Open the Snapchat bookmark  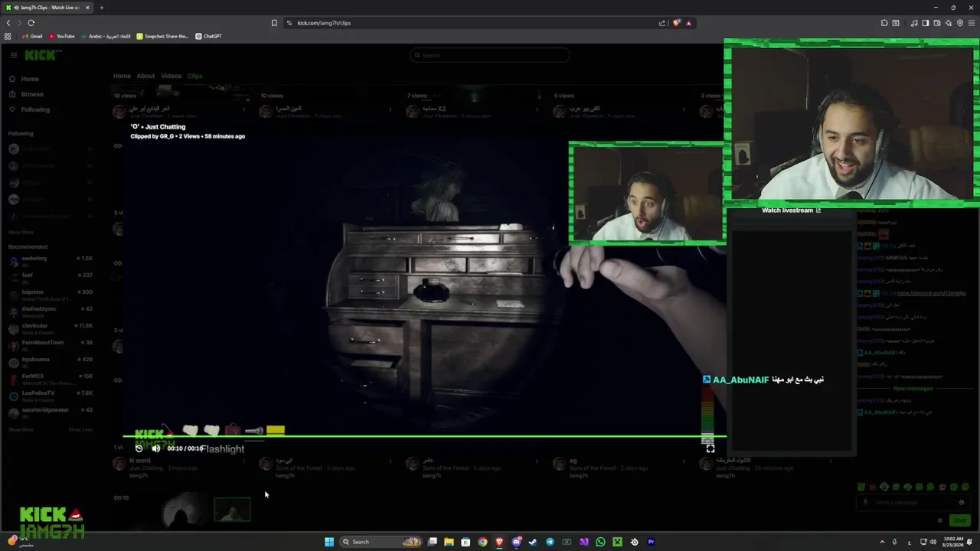click(x=162, y=36)
